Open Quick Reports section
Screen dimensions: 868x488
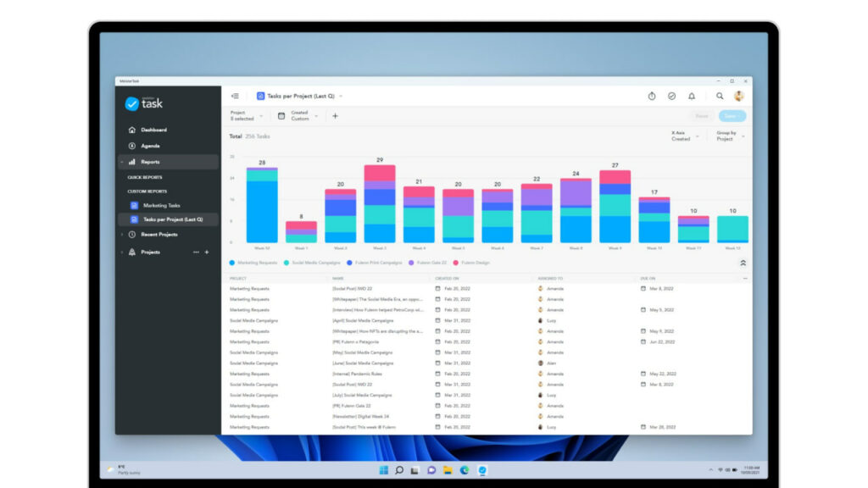(x=144, y=177)
